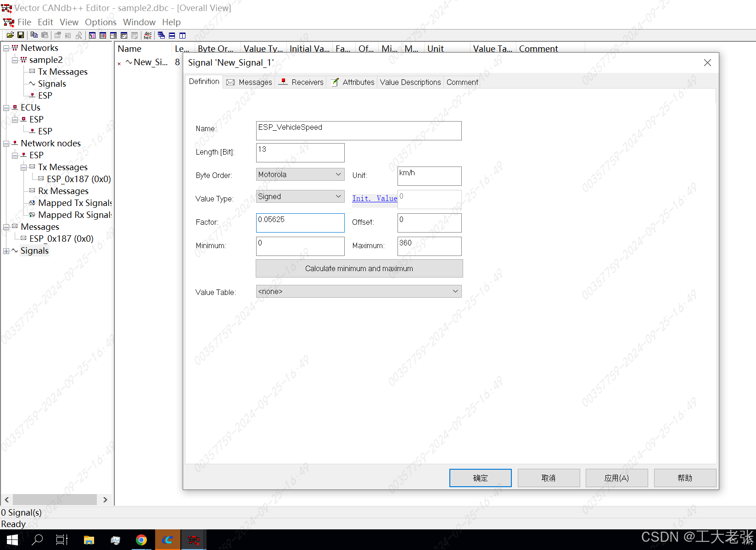The height and width of the screenshot is (550, 756).
Task: Click the Unit field showing km/h
Action: pyautogui.click(x=429, y=176)
